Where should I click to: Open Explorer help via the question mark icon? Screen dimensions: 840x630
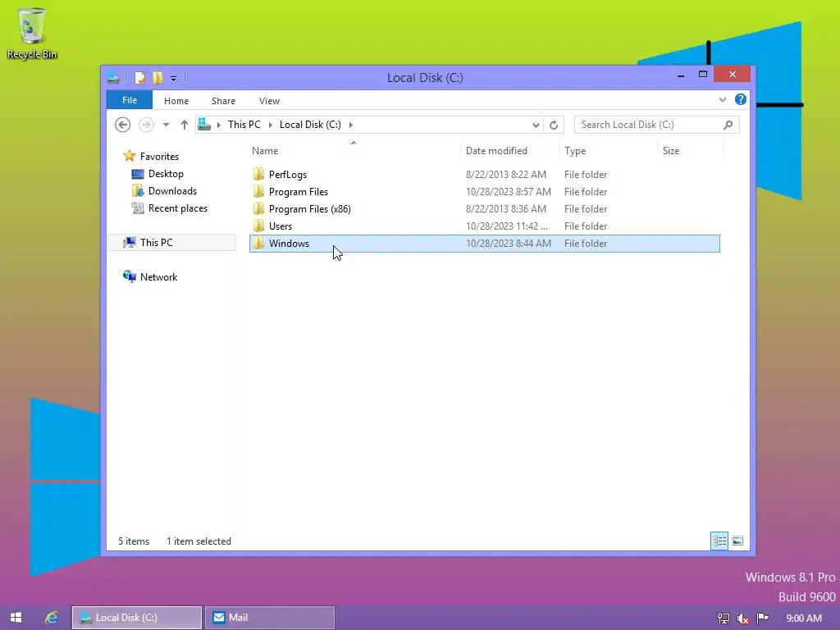(x=741, y=99)
